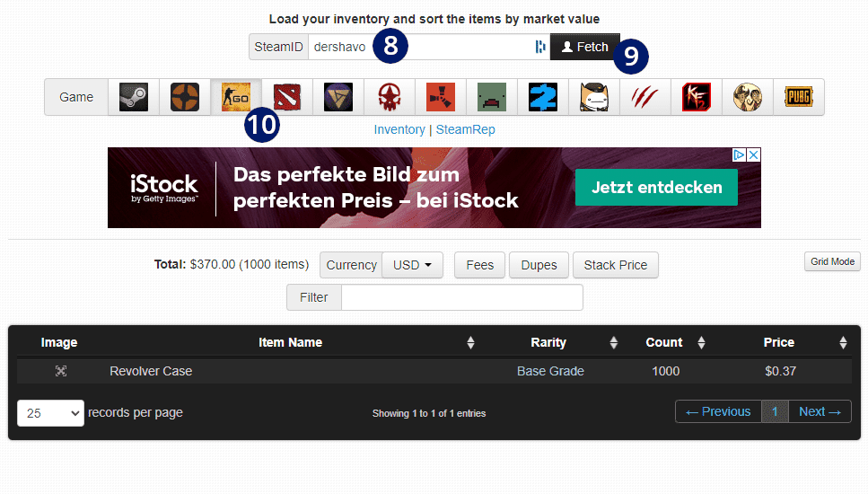
Task: Close the iStock advertisement
Action: 753,155
